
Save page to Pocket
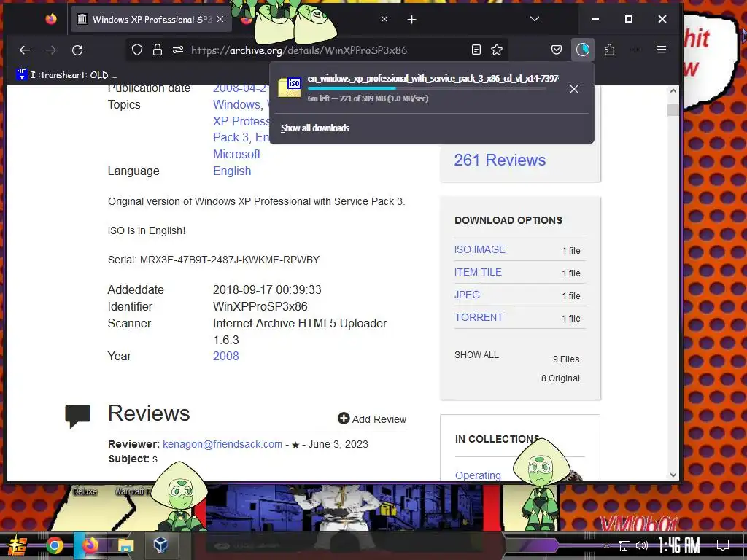click(557, 50)
